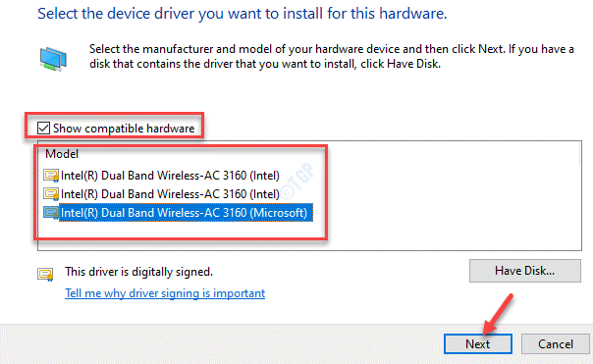The image size is (593, 364).
Task: Click certificate icon of first Intel driver entry
Action: click(51, 176)
